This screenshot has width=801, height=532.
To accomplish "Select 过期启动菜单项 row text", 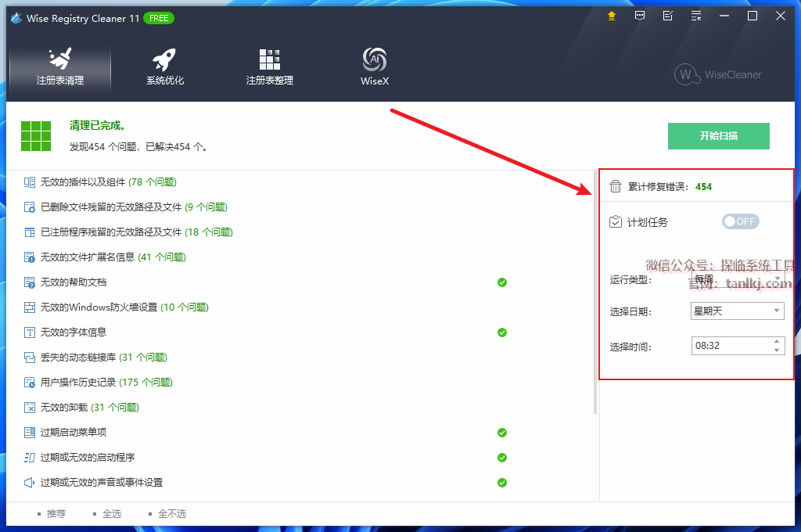I will click(x=74, y=433).
